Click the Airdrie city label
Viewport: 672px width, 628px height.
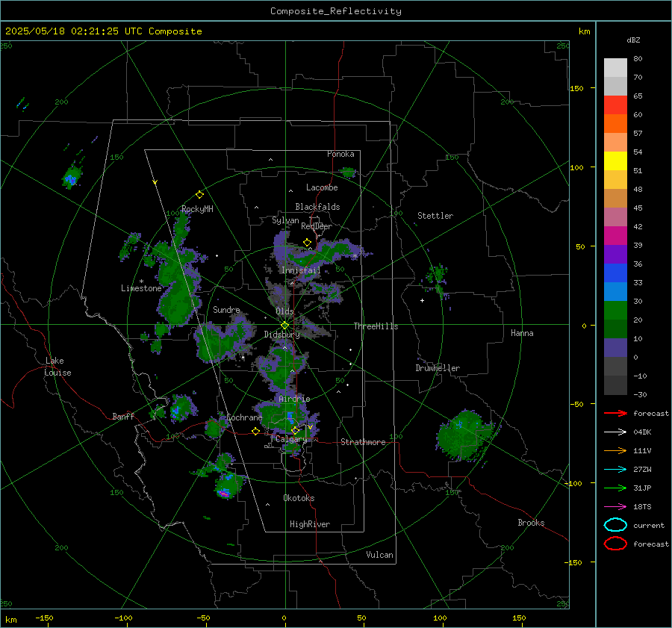294,399
